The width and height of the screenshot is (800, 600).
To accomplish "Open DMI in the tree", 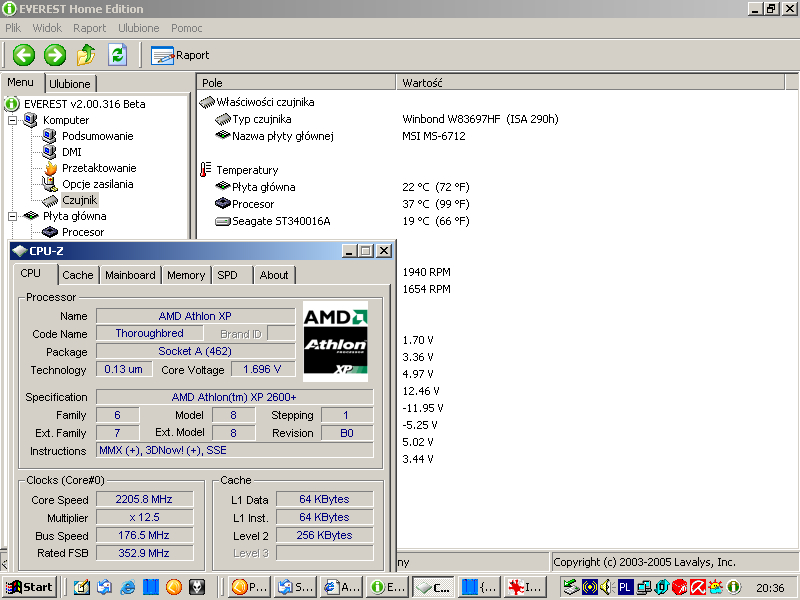I will pos(71,152).
